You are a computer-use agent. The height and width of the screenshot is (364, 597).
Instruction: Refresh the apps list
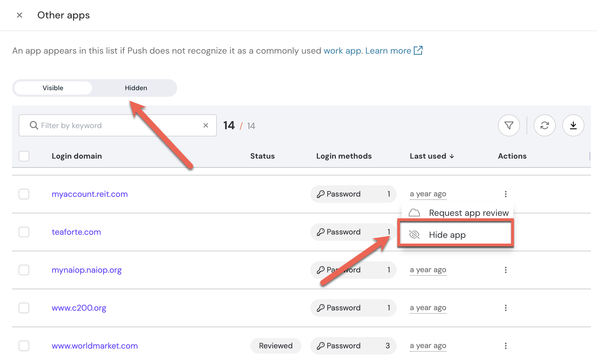[545, 125]
